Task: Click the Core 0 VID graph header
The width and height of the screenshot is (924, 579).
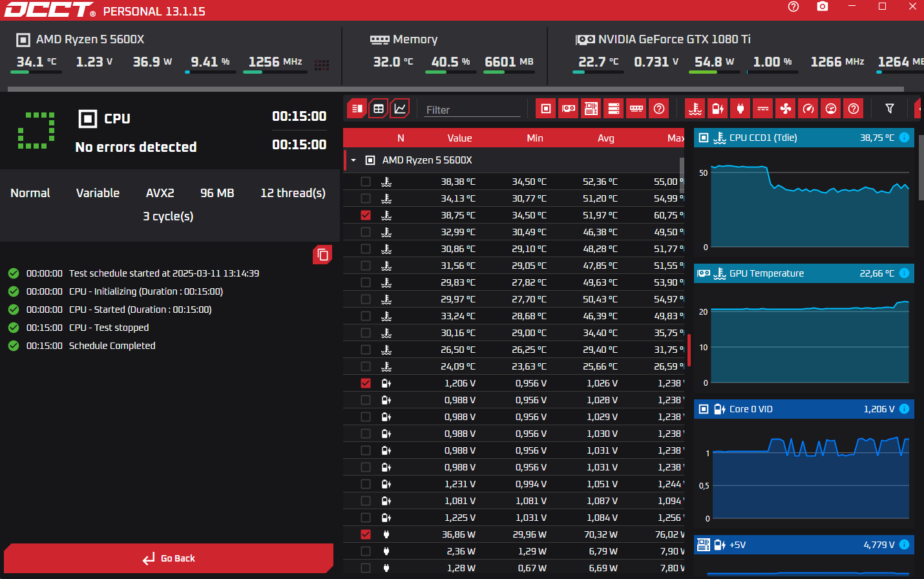Action: [x=804, y=409]
